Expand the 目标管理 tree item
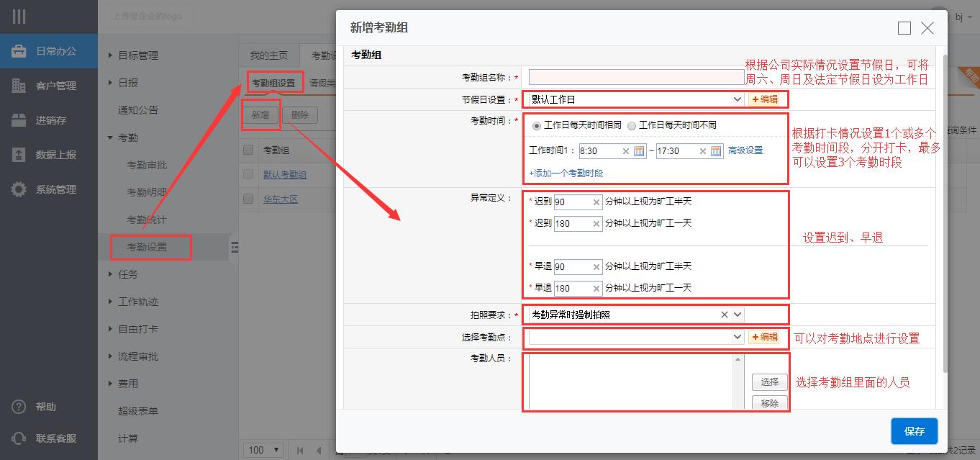The height and width of the screenshot is (460, 980). click(110, 55)
